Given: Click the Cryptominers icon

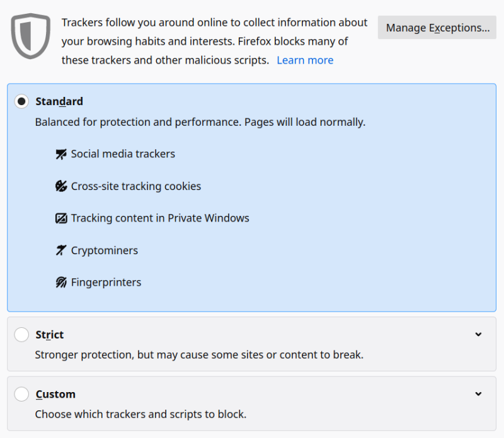Looking at the screenshot, I should point(61,250).
